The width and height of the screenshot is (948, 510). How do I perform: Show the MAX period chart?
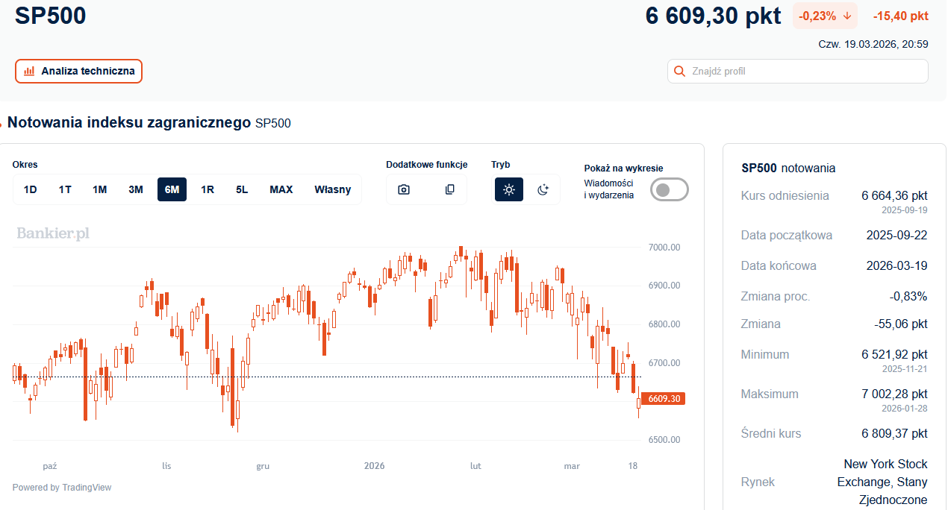point(281,190)
